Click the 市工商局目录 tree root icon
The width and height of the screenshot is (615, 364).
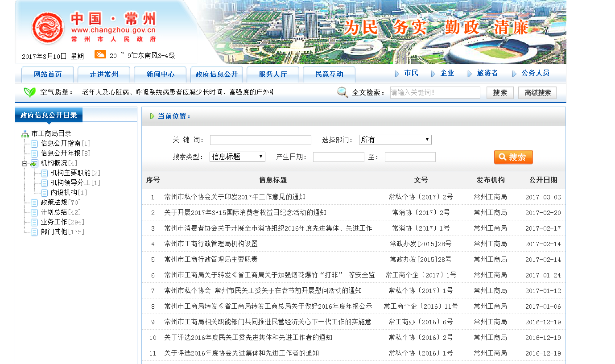coord(25,134)
